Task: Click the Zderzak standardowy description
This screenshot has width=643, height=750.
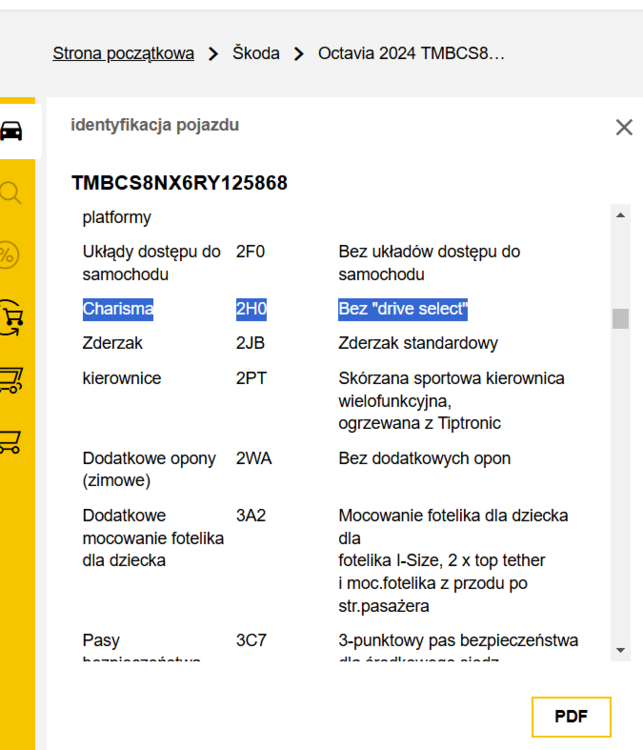Action: pos(418,343)
